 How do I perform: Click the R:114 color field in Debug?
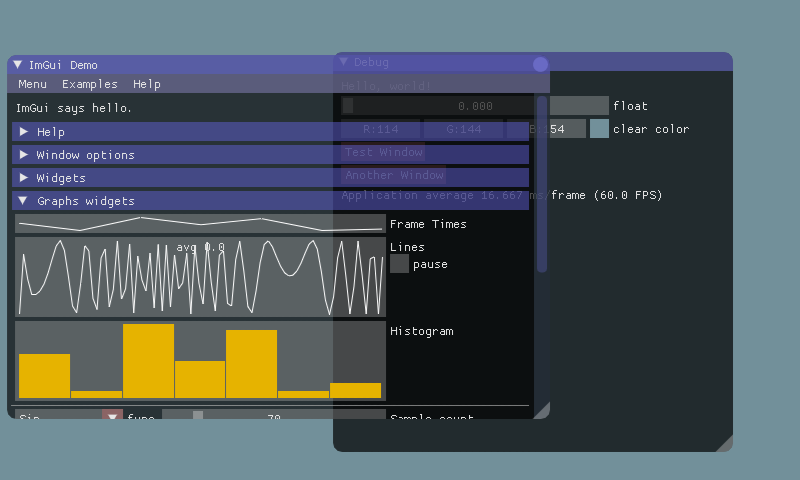tap(381, 129)
